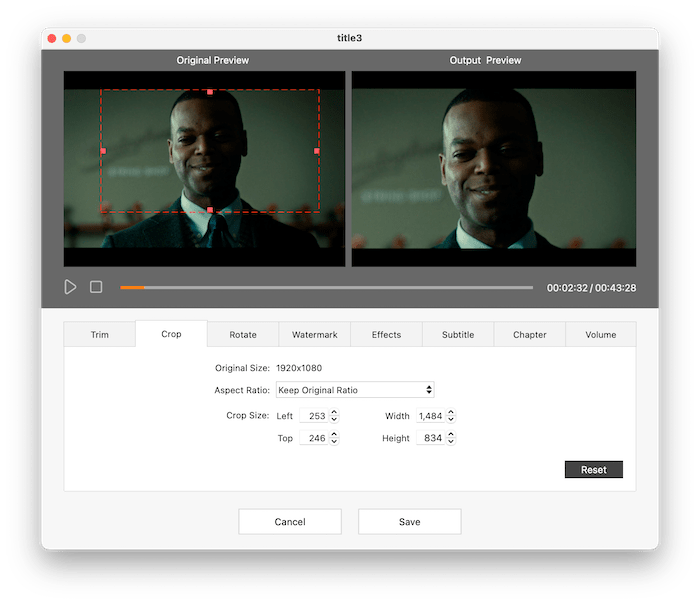Open the Aspect Ratio dropdown

pyautogui.click(x=354, y=390)
